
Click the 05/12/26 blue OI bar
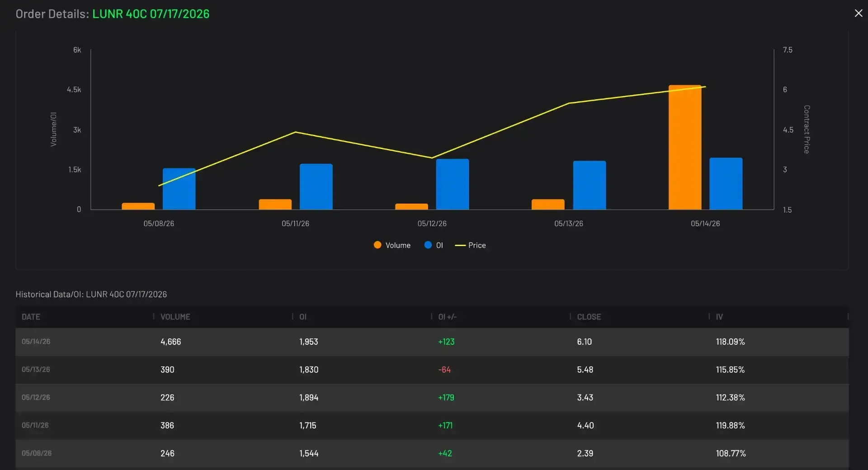(453, 184)
